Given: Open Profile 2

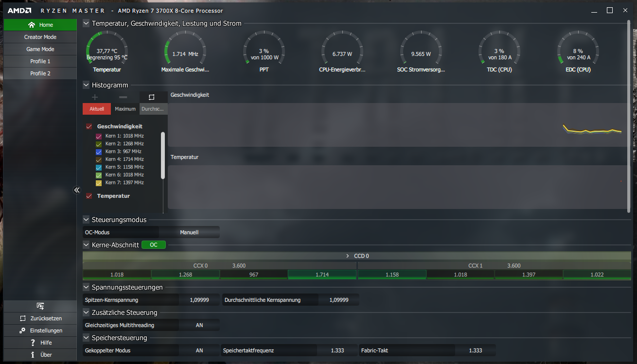Looking at the screenshot, I should (x=40, y=73).
